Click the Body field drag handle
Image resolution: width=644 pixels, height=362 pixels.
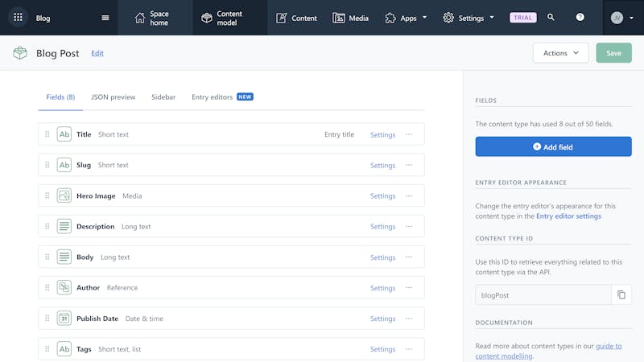click(47, 257)
